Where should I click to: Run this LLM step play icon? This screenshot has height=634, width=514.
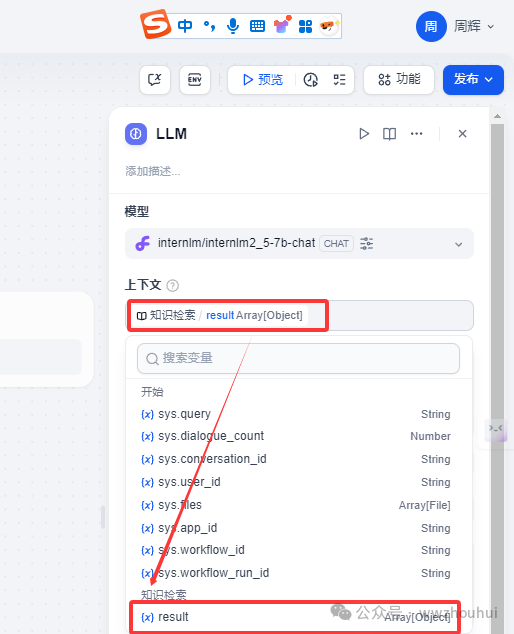pos(364,134)
